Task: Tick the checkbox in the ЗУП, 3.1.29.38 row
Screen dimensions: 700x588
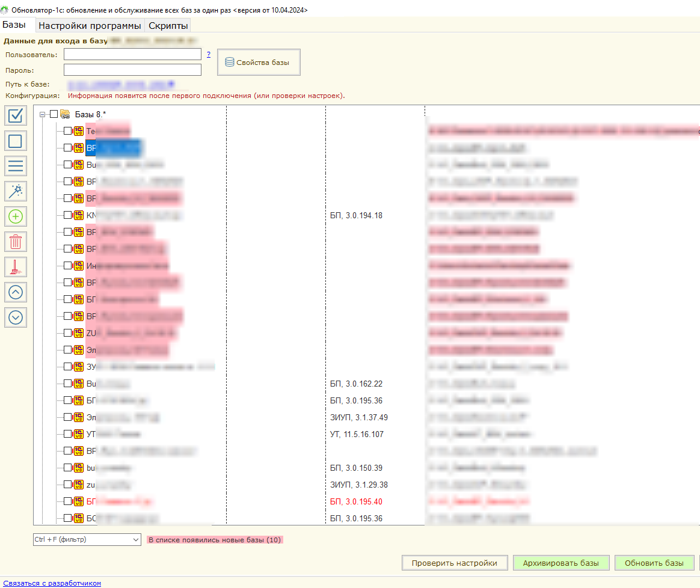Action: pyautogui.click(x=67, y=484)
